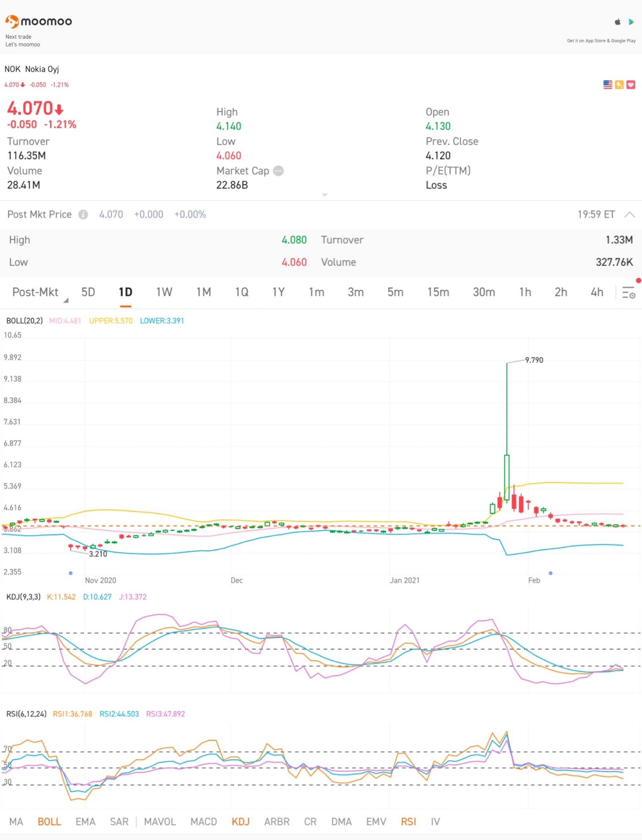The width and height of the screenshot is (642, 840).
Task: Enable the IV indicator
Action: pos(435,822)
